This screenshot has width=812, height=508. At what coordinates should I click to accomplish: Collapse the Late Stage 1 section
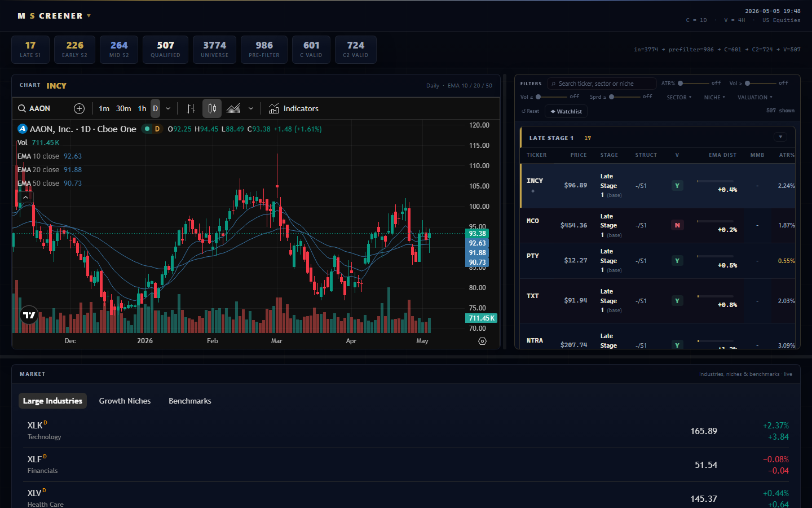tap(780, 137)
